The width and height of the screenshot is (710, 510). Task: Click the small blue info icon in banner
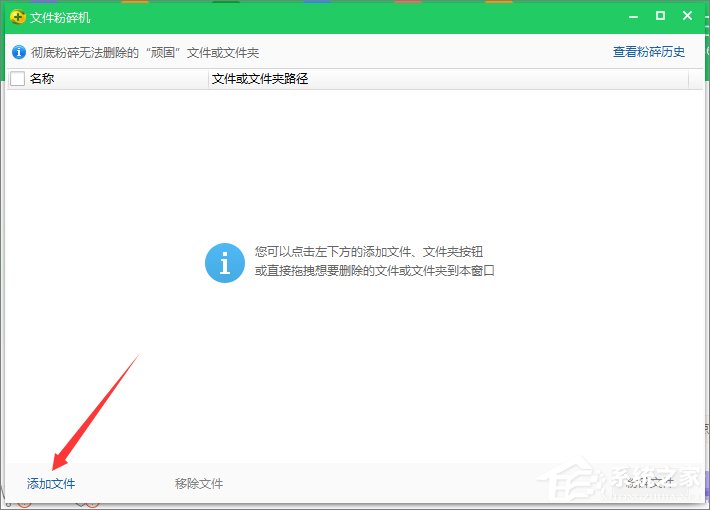pyautogui.click(x=18, y=52)
